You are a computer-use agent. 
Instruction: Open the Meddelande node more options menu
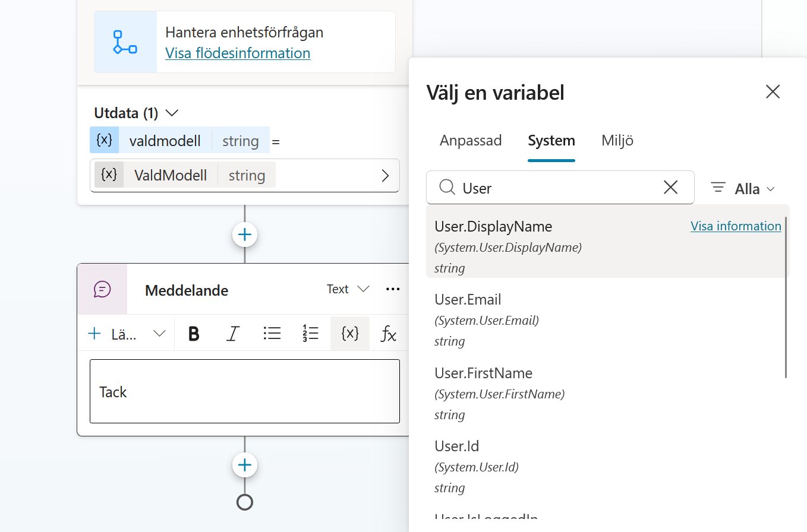[393, 289]
